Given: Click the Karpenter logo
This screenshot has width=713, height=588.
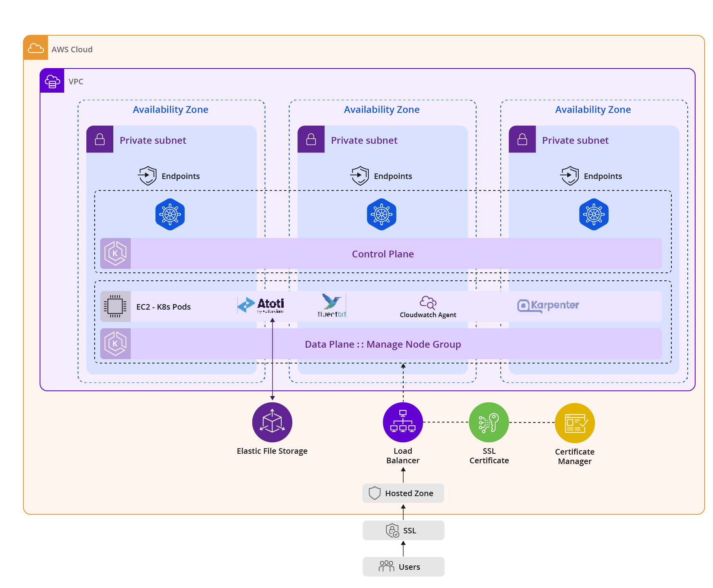Looking at the screenshot, I should coord(548,305).
